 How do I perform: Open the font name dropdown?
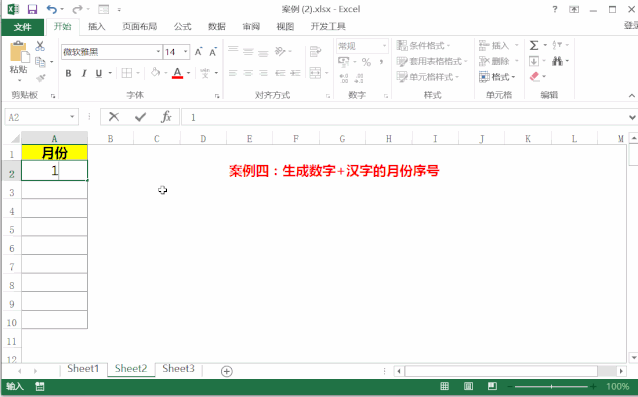click(158, 52)
